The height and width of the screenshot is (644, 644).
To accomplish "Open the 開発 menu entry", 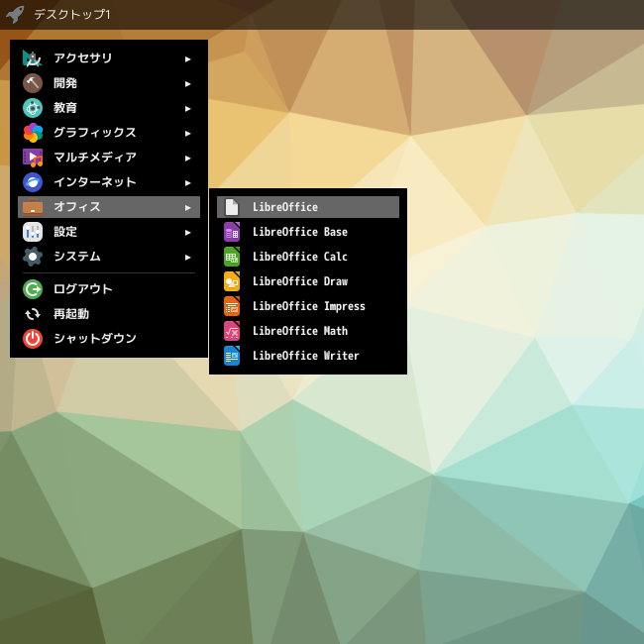I will [x=109, y=83].
